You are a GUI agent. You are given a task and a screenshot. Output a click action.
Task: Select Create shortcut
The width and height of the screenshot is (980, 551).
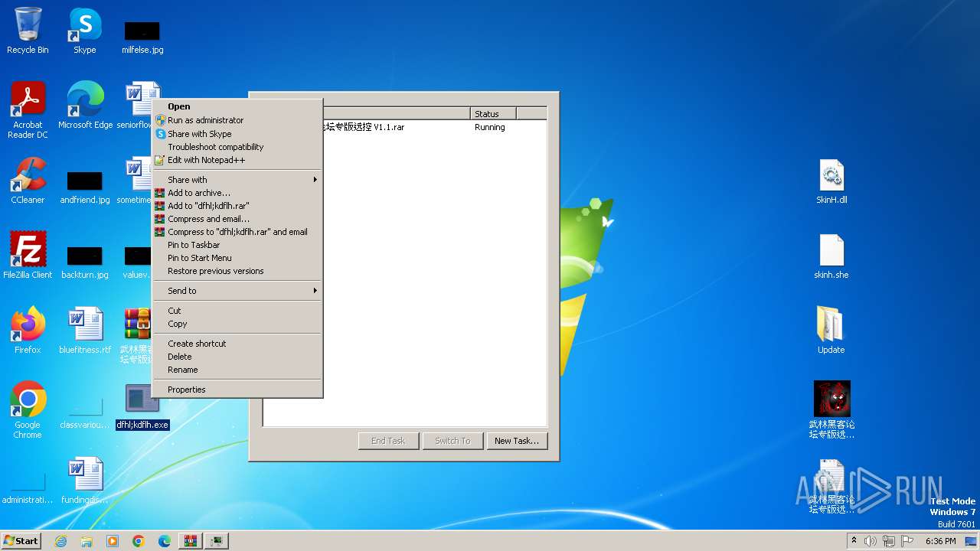click(237, 344)
